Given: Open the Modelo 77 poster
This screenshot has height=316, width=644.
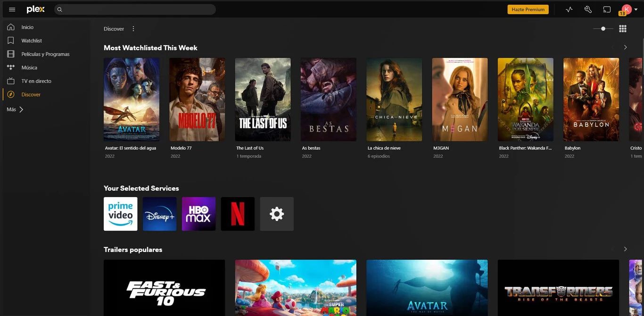Looking at the screenshot, I should (197, 100).
